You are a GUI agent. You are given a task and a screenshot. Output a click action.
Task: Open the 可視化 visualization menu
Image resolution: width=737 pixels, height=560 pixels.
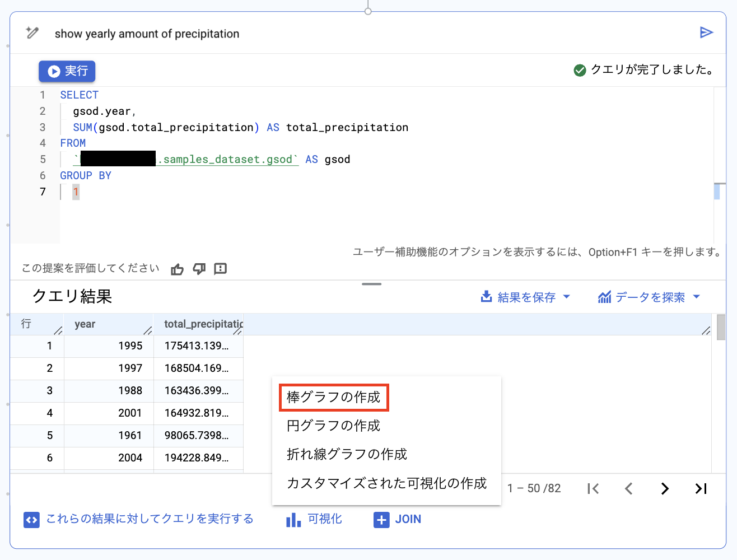(x=314, y=519)
